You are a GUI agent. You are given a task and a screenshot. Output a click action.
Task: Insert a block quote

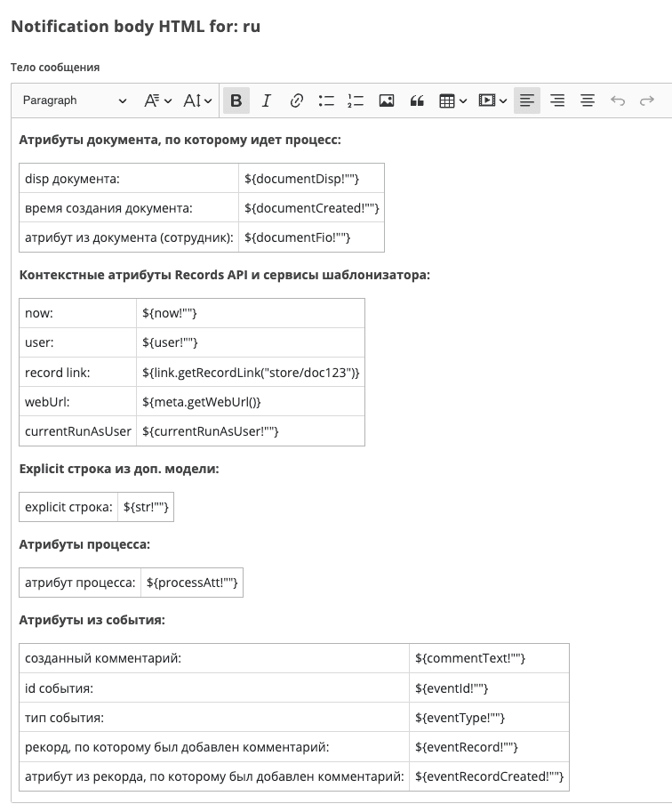(x=417, y=100)
